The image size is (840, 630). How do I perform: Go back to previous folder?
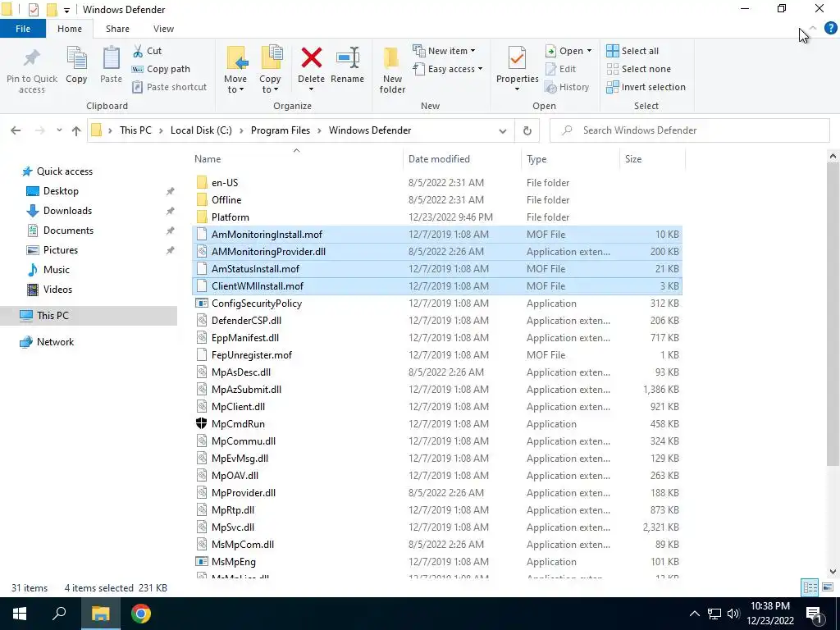16,130
